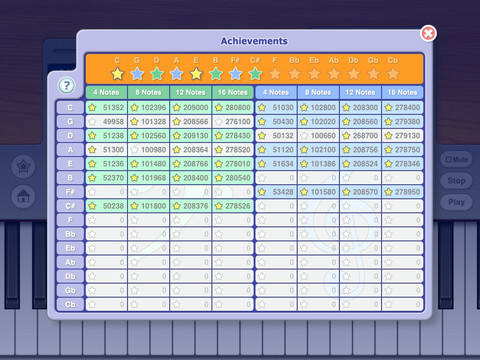The image size is (480, 360).
Task: Toggle the Mute checkbox
Action: (x=456, y=159)
